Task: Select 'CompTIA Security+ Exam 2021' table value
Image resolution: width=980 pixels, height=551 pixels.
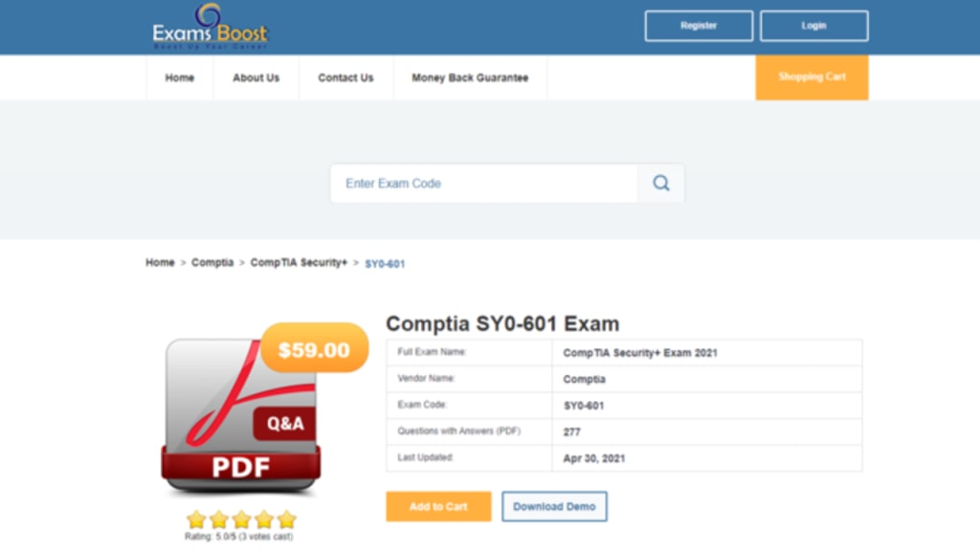Action: (640, 353)
